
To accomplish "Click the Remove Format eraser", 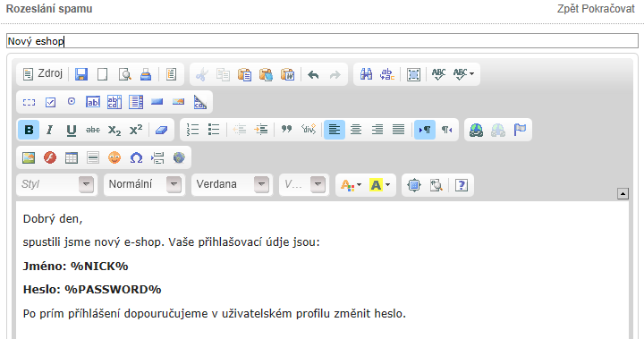I will [x=161, y=130].
